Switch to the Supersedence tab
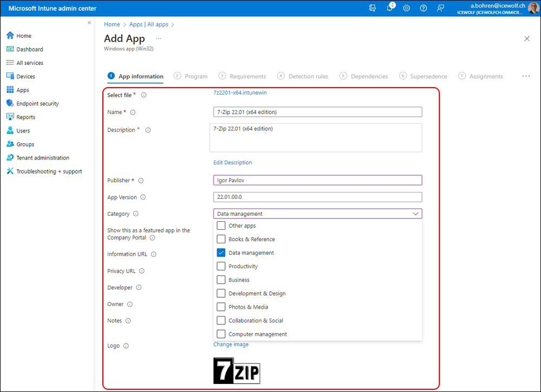The image size is (541, 392). pos(423,76)
